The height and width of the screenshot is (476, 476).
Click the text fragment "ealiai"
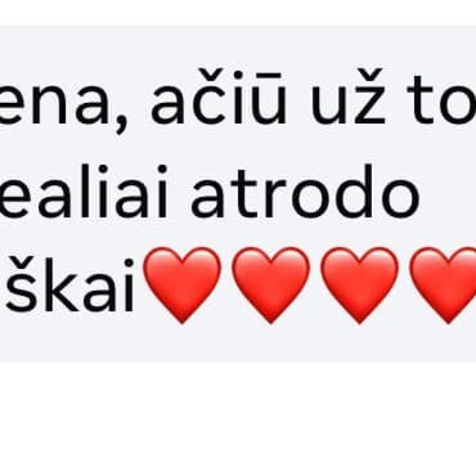84,191
